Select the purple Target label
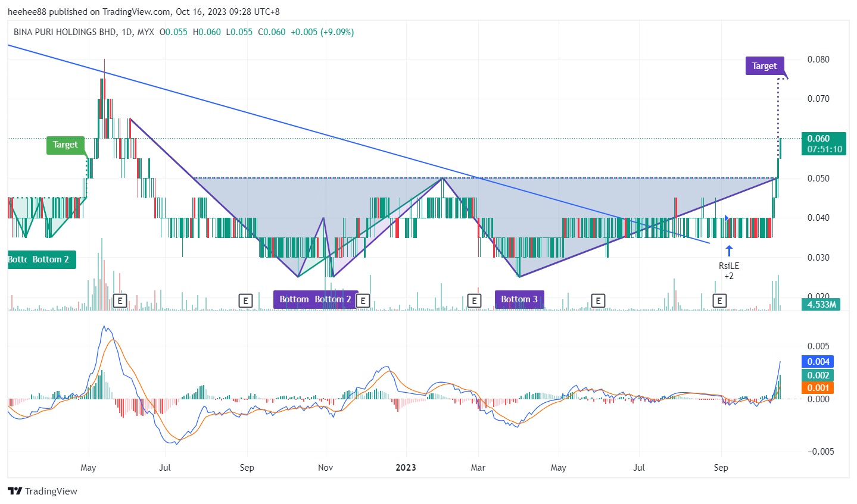This screenshot has width=857, height=504. 764,66
